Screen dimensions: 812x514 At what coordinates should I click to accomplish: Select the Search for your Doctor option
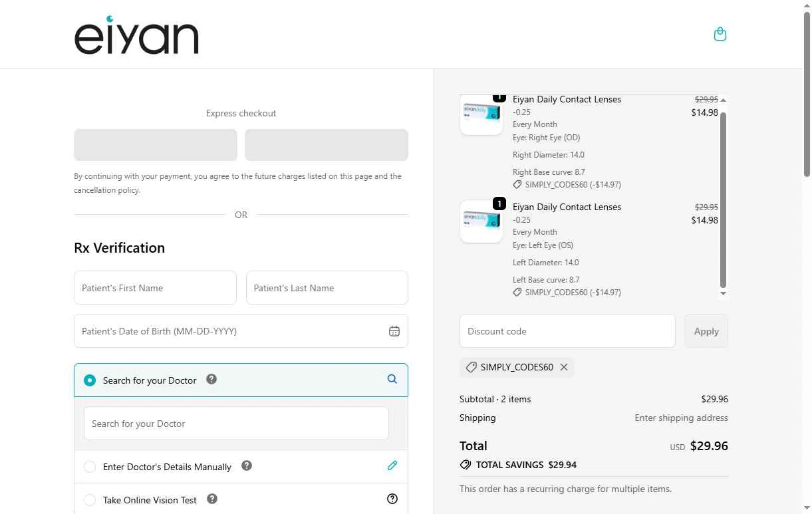[x=90, y=380]
